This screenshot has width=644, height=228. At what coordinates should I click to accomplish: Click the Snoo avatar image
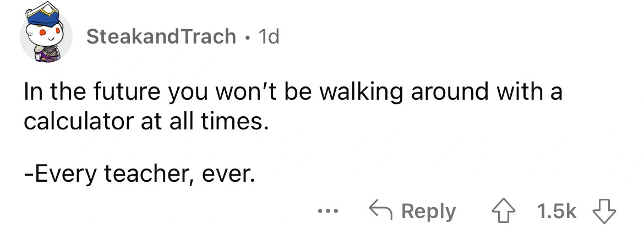[46, 37]
